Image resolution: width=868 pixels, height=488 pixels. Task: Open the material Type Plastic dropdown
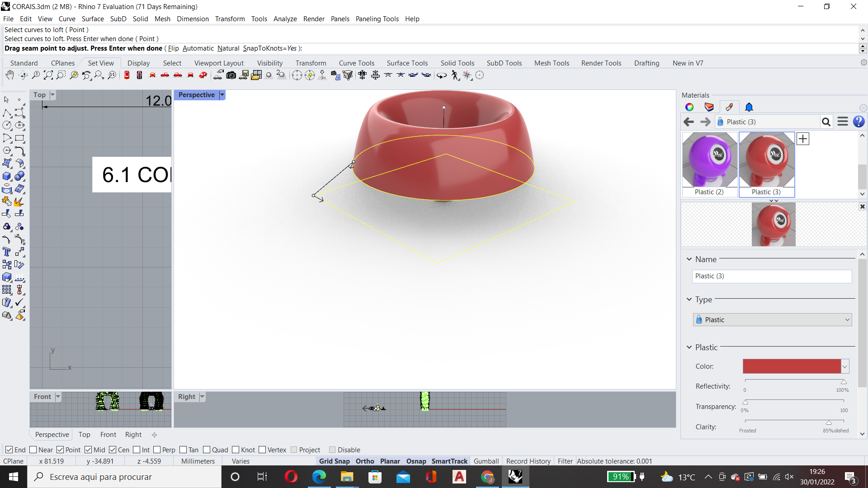point(772,319)
